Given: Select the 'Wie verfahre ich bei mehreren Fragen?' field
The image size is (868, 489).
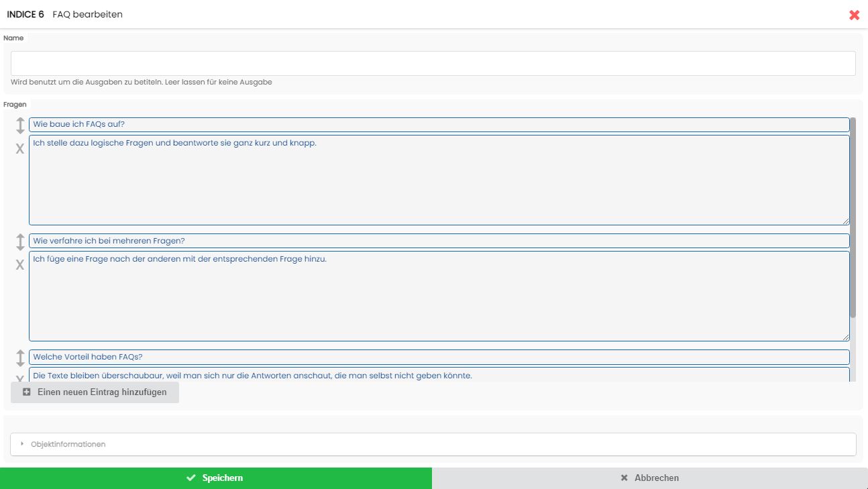Looking at the screenshot, I should 439,241.
